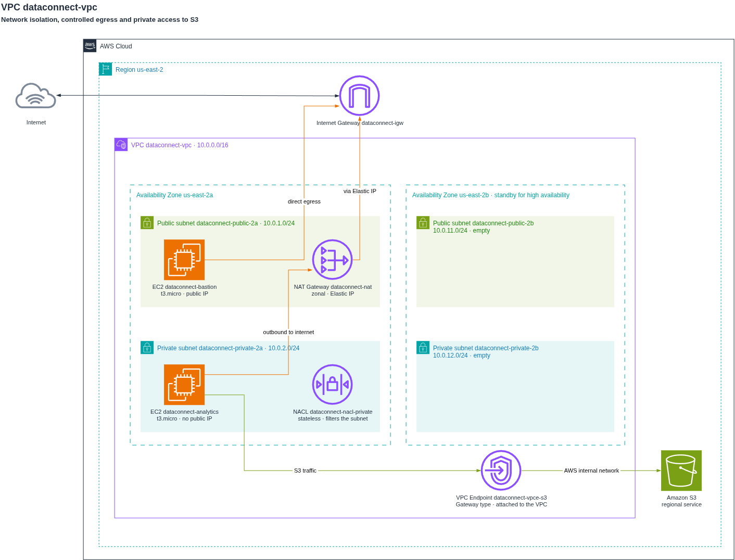This screenshot has width=735, height=560.
Task: Click the 'Network isolation, controlled egress' subtitle
Action: tap(100, 20)
